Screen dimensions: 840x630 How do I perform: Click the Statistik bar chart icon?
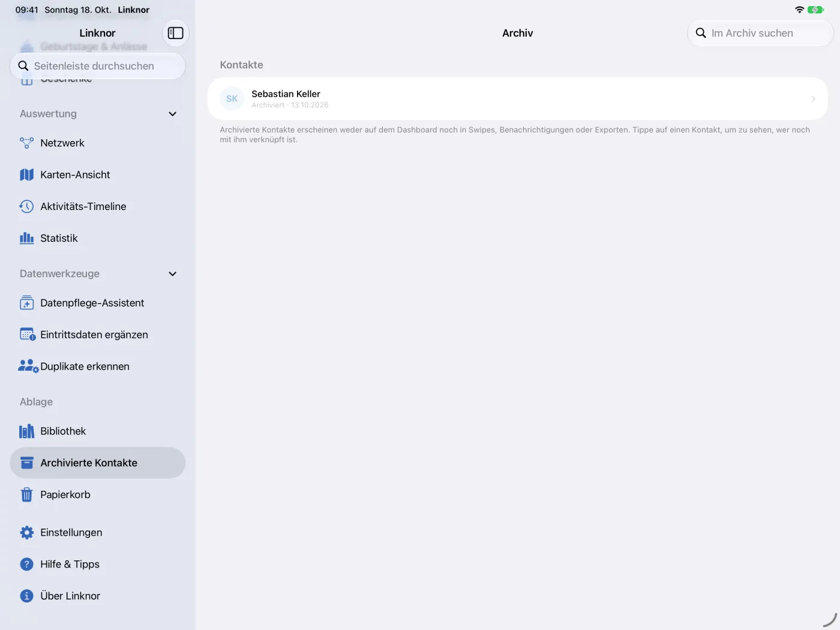pos(27,238)
